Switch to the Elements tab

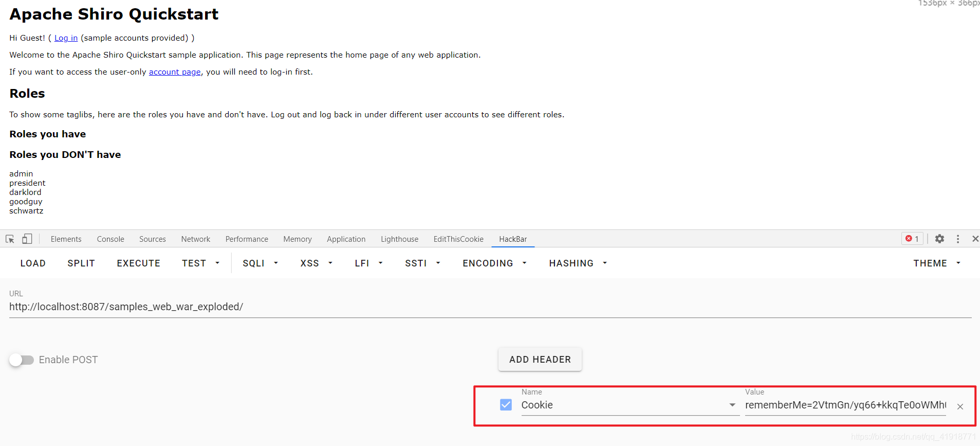coord(66,239)
